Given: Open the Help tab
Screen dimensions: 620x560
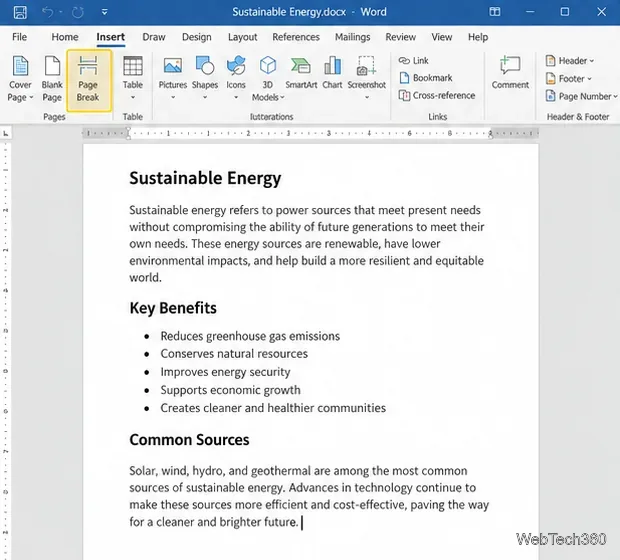Looking at the screenshot, I should point(478,37).
